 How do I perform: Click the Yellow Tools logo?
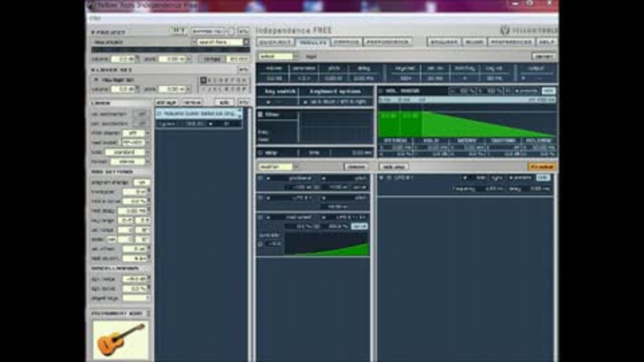(x=529, y=30)
